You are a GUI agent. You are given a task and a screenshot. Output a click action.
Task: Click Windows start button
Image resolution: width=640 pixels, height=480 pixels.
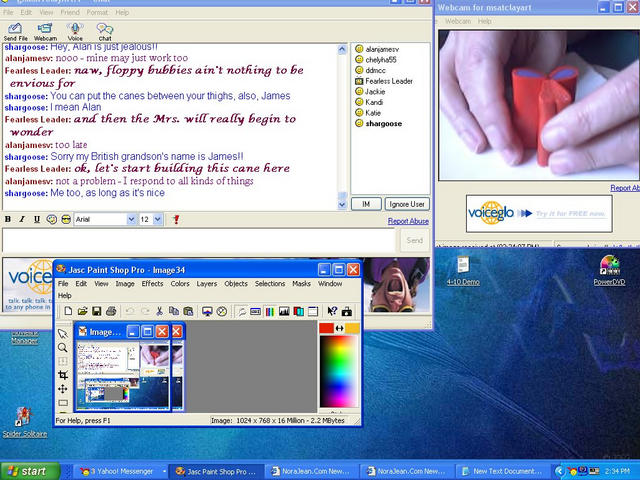pos(30,471)
